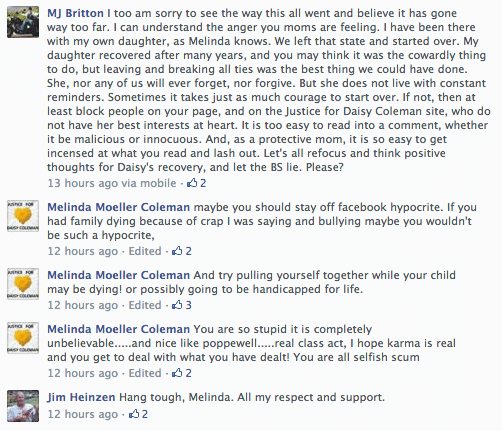Open avatar beside 'maybe you should stay off' comment
The width and height of the screenshot is (502, 431).
point(23,216)
